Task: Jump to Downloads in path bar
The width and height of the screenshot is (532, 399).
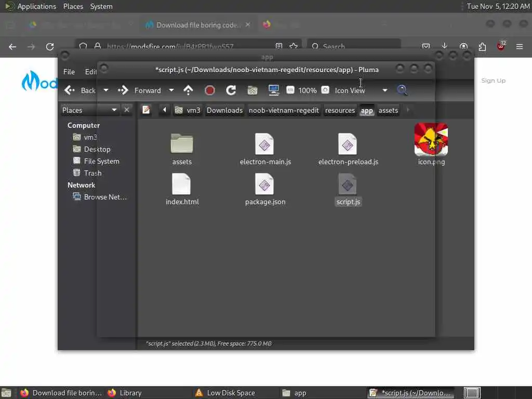Action: (x=224, y=110)
